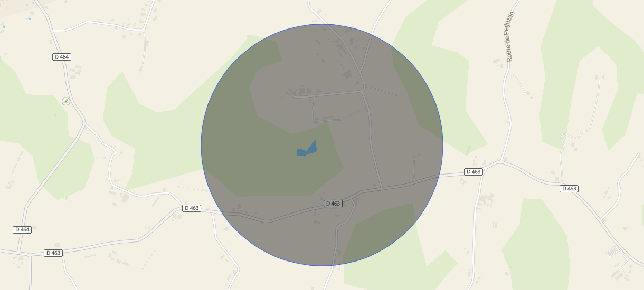
Task: Click the lower D 464 road shield
Action: [x=22, y=230]
